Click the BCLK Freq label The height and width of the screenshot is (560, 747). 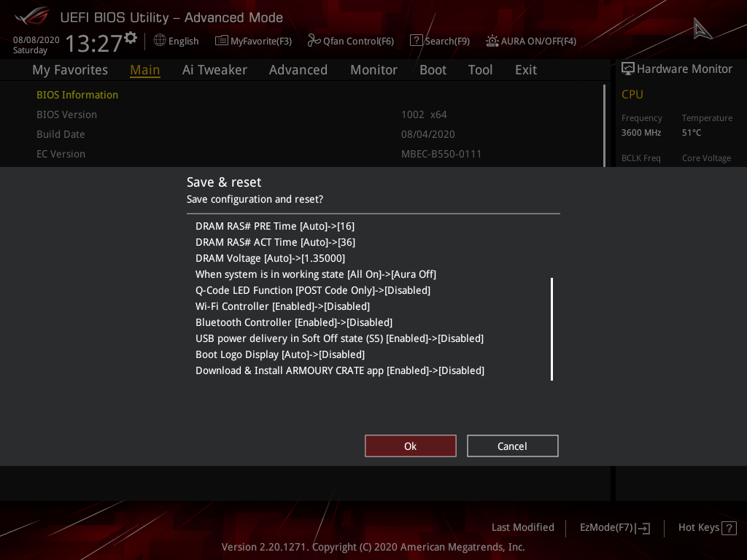pyautogui.click(x=640, y=158)
